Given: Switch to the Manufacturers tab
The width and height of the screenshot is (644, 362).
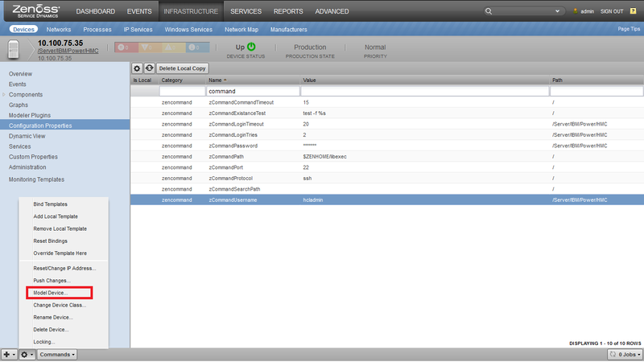Looking at the screenshot, I should point(289,30).
